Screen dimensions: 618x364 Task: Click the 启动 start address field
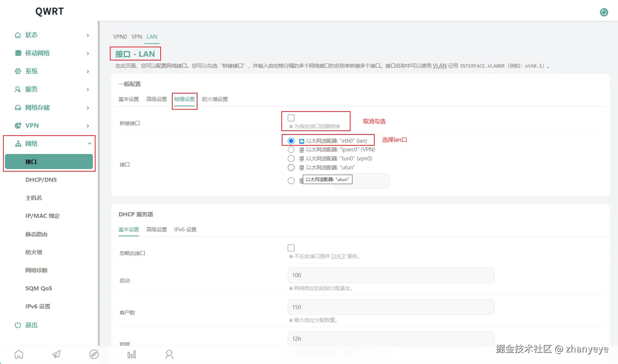click(x=391, y=275)
